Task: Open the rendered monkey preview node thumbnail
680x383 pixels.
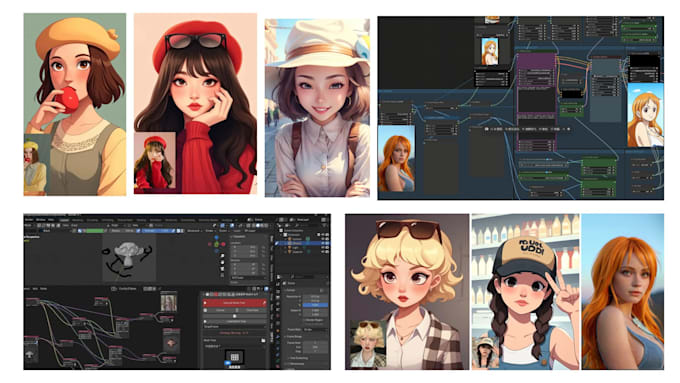Action: 171,343
